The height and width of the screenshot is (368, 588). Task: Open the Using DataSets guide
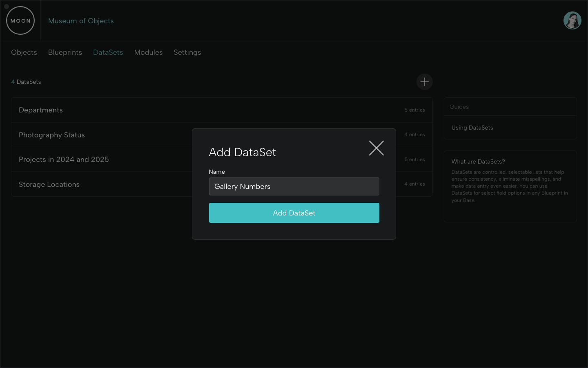click(x=472, y=128)
